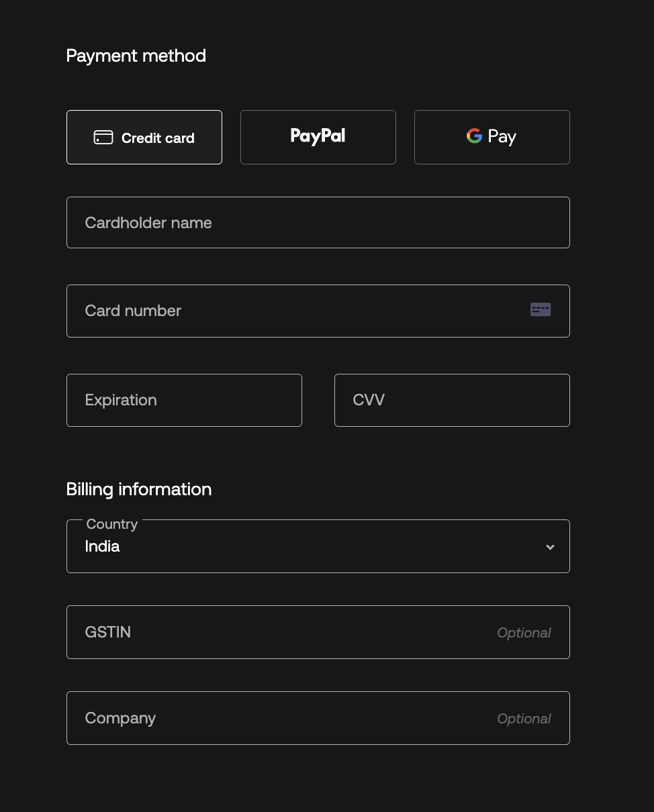Click the Optional hint in the GSTIN field
This screenshot has width=654, height=812.
tap(524, 633)
